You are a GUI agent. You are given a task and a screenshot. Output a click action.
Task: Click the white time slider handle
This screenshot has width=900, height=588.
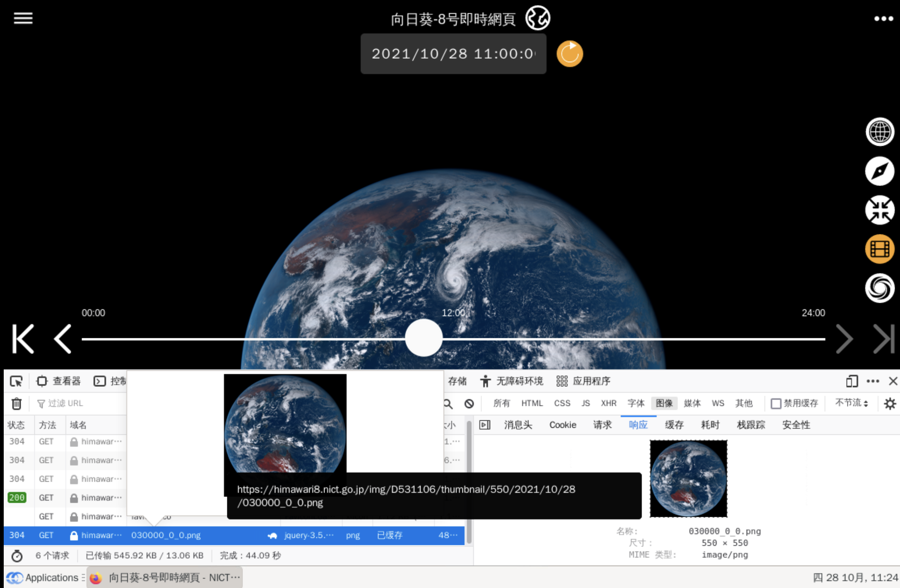coord(424,338)
